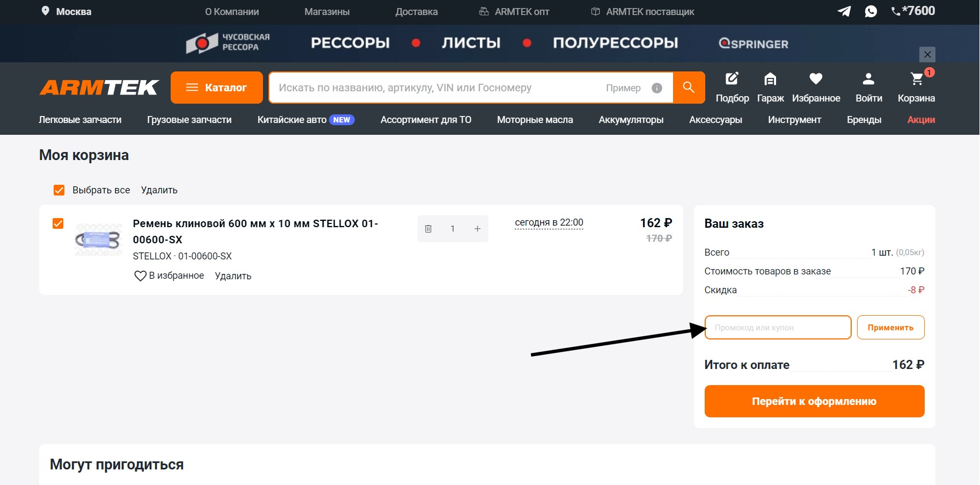Open Москва city selector

click(x=67, y=11)
